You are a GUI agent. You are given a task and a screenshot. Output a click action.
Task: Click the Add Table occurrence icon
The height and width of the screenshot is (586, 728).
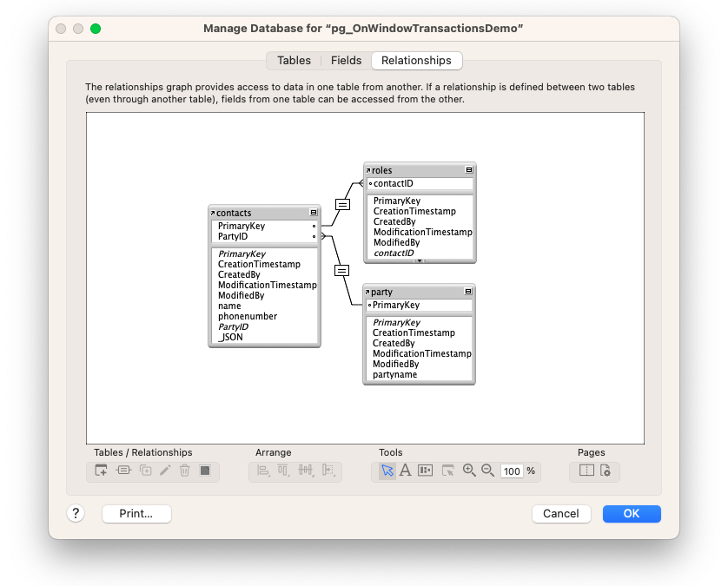coord(101,471)
